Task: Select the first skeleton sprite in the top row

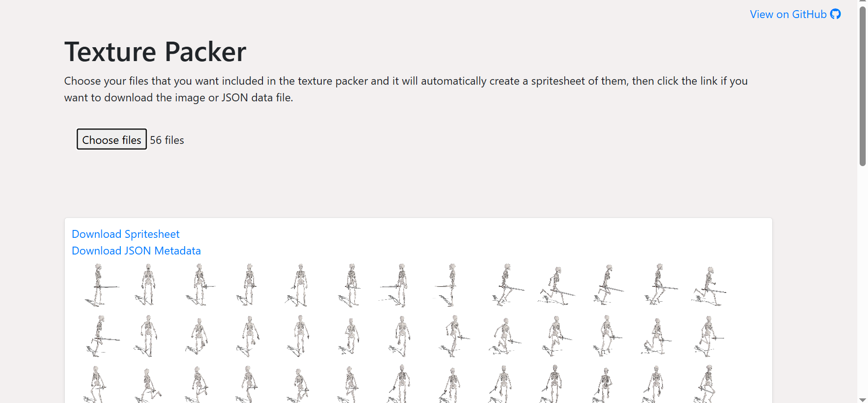Action: [x=99, y=285]
